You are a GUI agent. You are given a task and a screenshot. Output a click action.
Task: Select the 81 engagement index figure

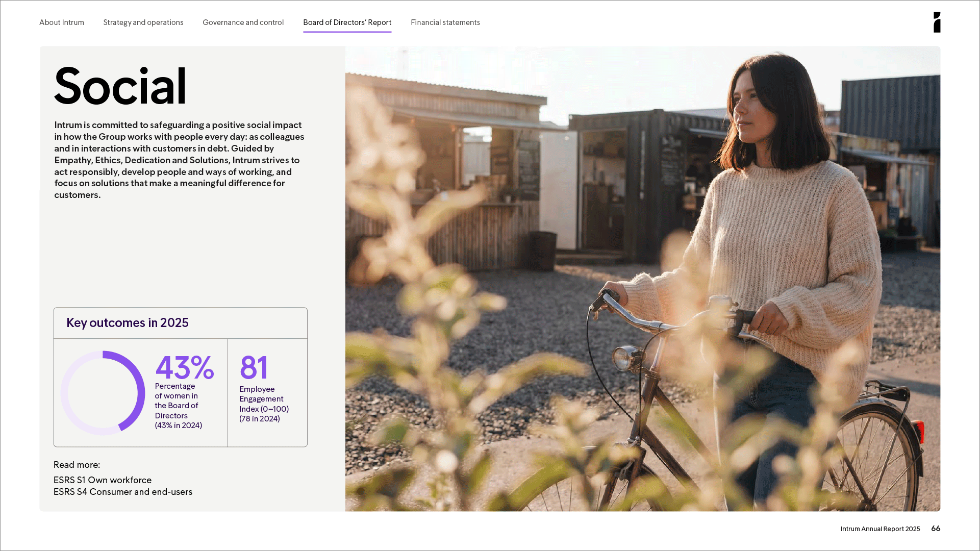[254, 367]
